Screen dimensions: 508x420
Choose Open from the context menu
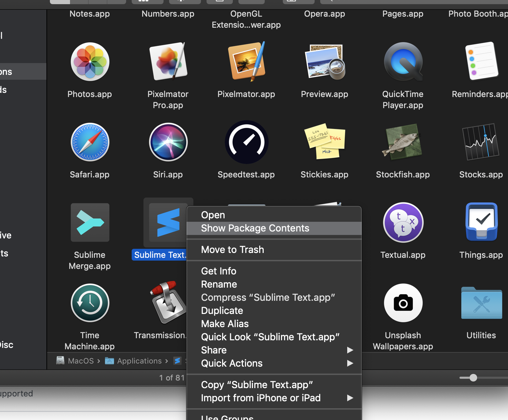[274, 215]
